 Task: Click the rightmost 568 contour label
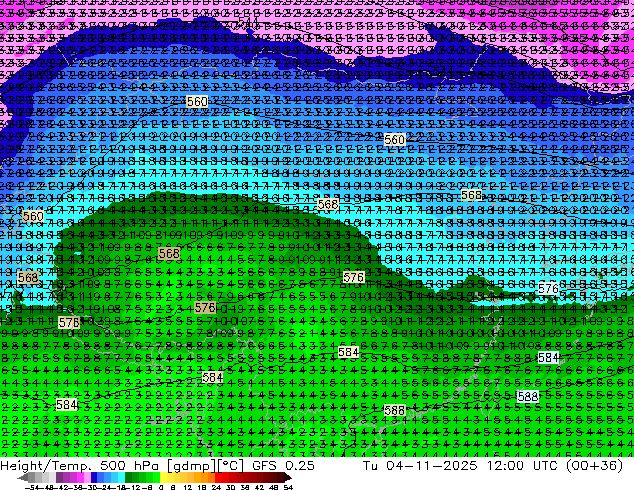(472, 195)
